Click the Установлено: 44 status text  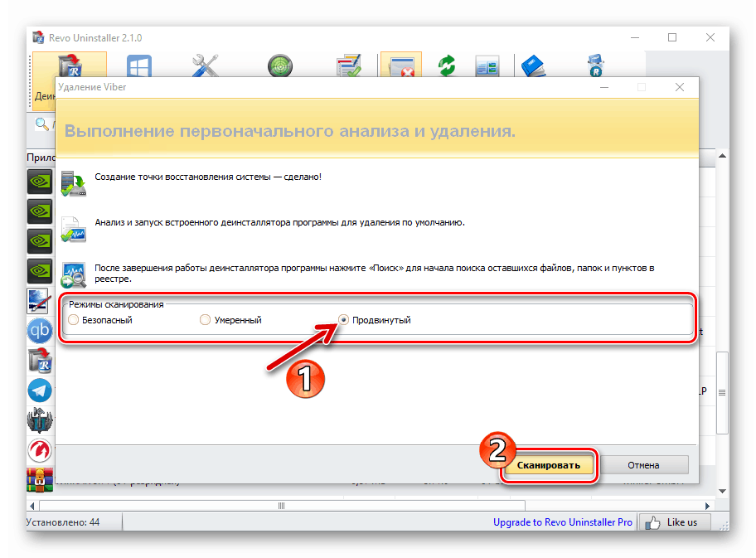[x=63, y=522]
